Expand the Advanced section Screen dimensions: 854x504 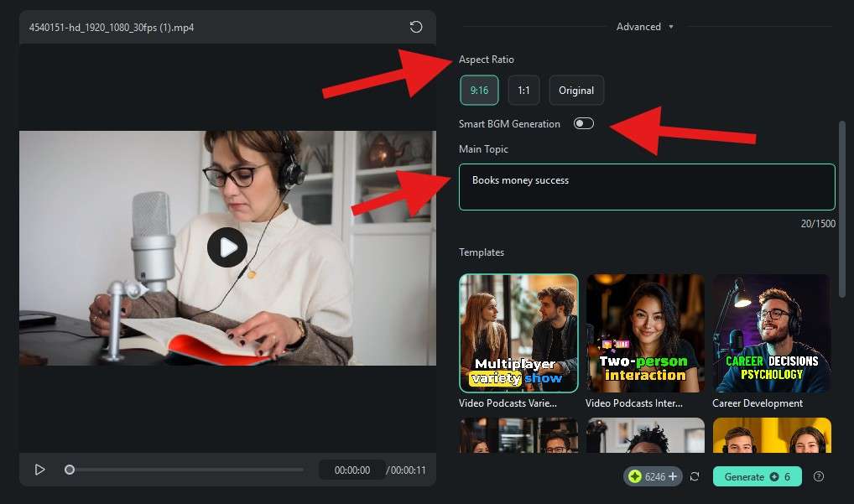pyautogui.click(x=645, y=27)
